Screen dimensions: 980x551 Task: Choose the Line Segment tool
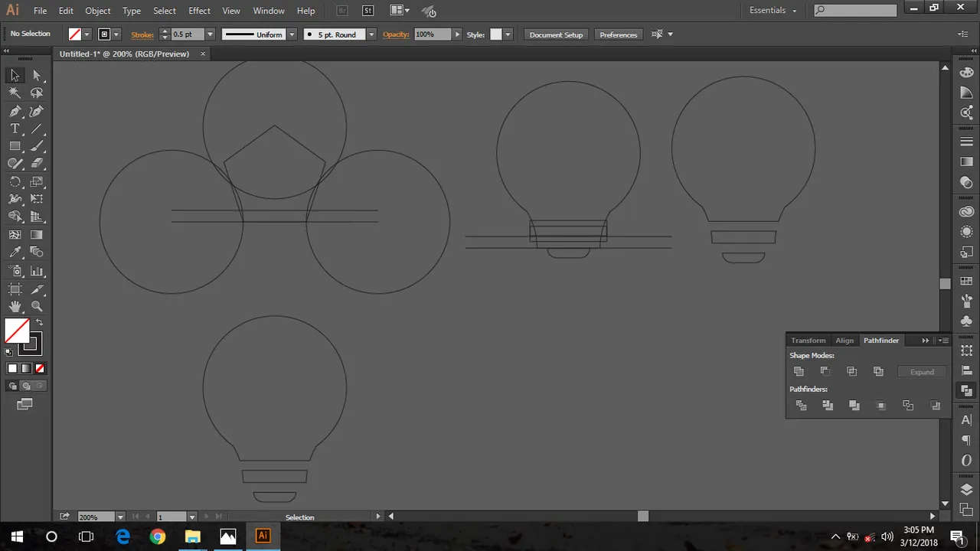click(x=37, y=129)
